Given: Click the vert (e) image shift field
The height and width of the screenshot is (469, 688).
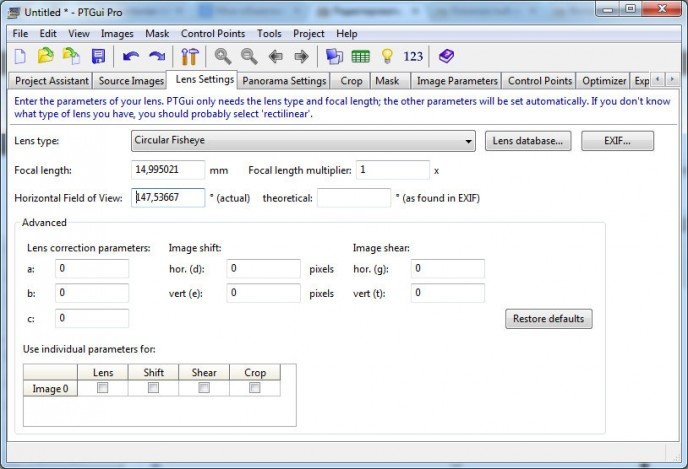Looking at the screenshot, I should [x=263, y=293].
